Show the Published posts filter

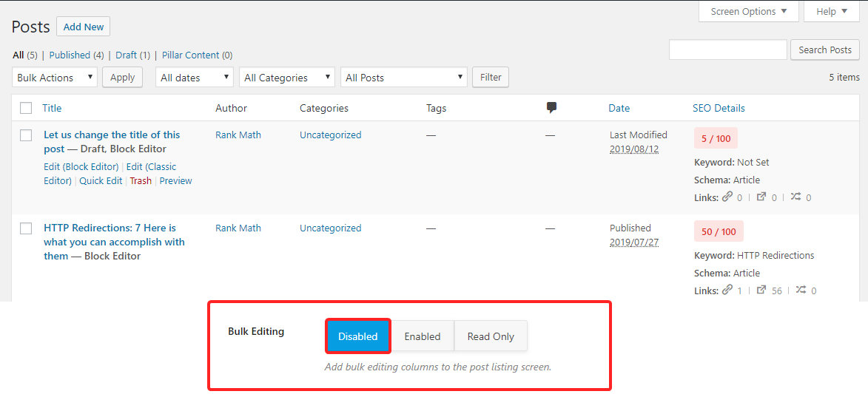(x=70, y=55)
